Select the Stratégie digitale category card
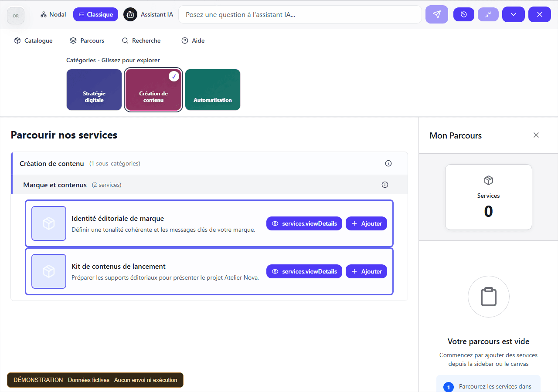Viewport: 558px width, 392px height. click(x=94, y=90)
